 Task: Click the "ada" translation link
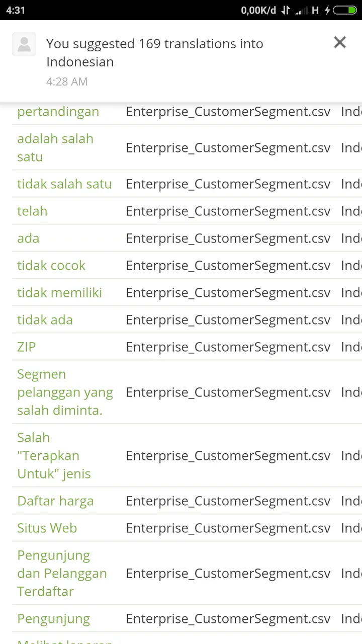point(28,238)
